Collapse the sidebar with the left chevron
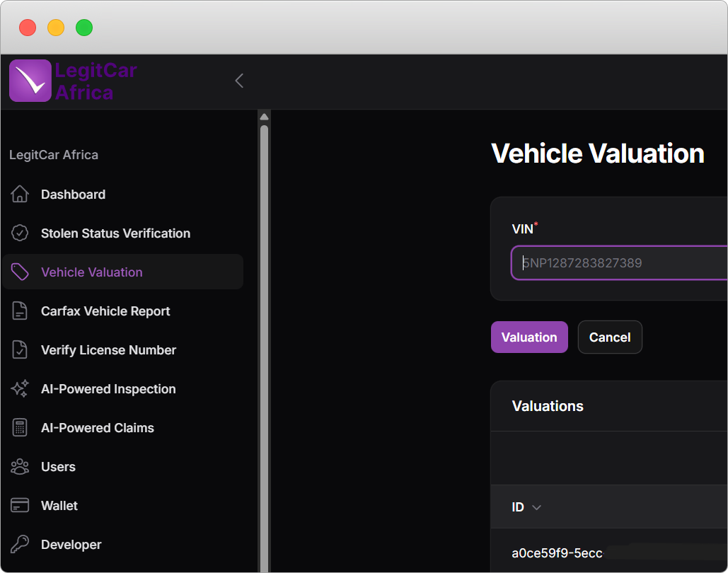The height and width of the screenshot is (573, 728). (239, 81)
